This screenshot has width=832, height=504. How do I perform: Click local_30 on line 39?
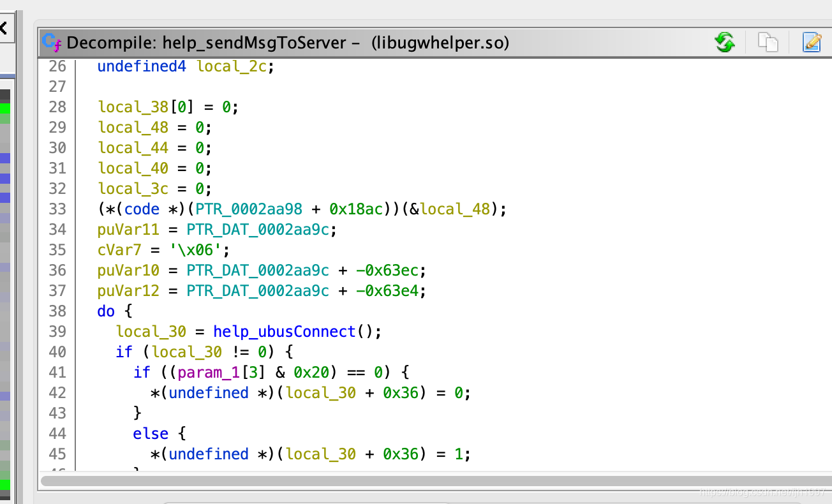pos(151,332)
